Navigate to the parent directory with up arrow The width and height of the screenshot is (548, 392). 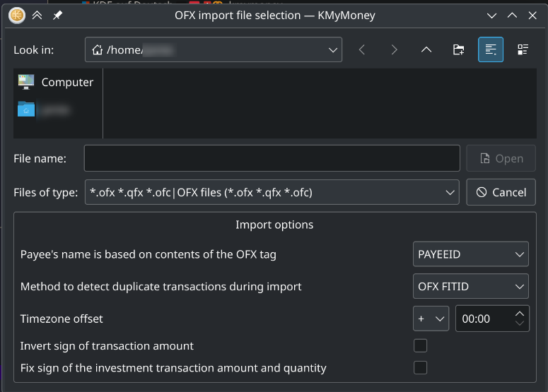(x=426, y=50)
